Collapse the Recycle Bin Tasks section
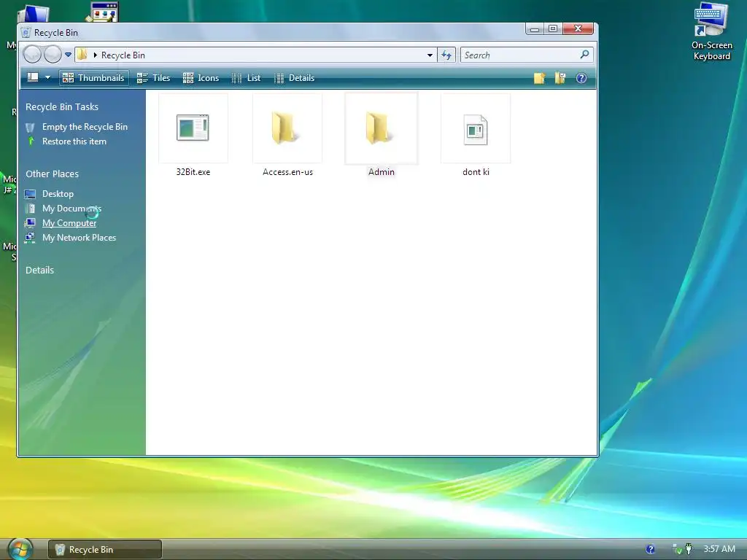The height and width of the screenshot is (560, 747). tap(62, 106)
